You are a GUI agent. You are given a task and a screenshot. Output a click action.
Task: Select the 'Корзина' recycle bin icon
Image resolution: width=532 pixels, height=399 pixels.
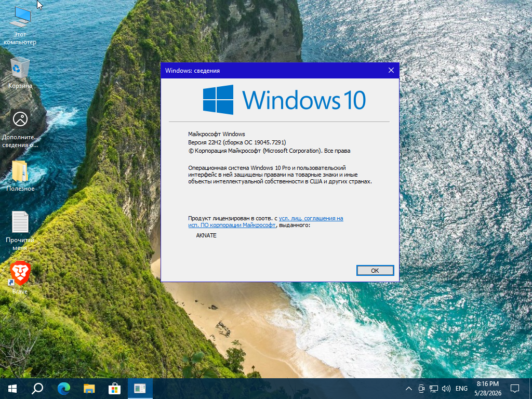[20, 73]
